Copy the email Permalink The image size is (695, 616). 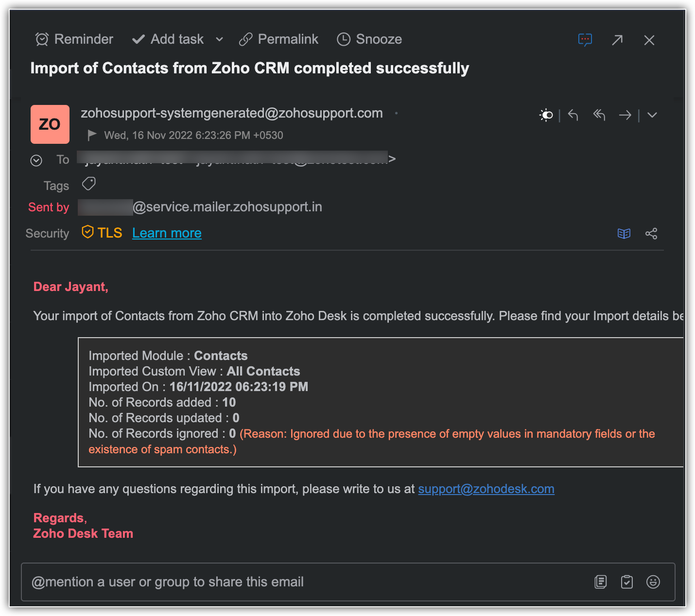278,39
